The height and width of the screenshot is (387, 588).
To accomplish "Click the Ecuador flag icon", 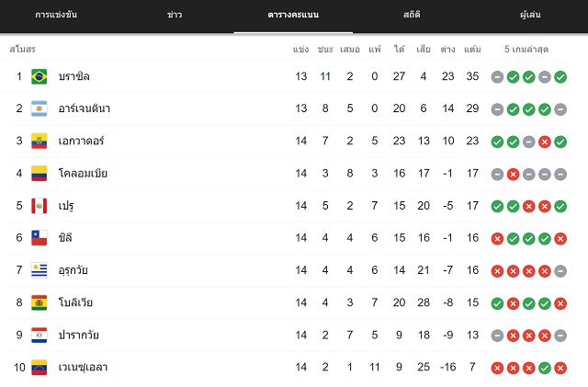I will pyautogui.click(x=39, y=142).
